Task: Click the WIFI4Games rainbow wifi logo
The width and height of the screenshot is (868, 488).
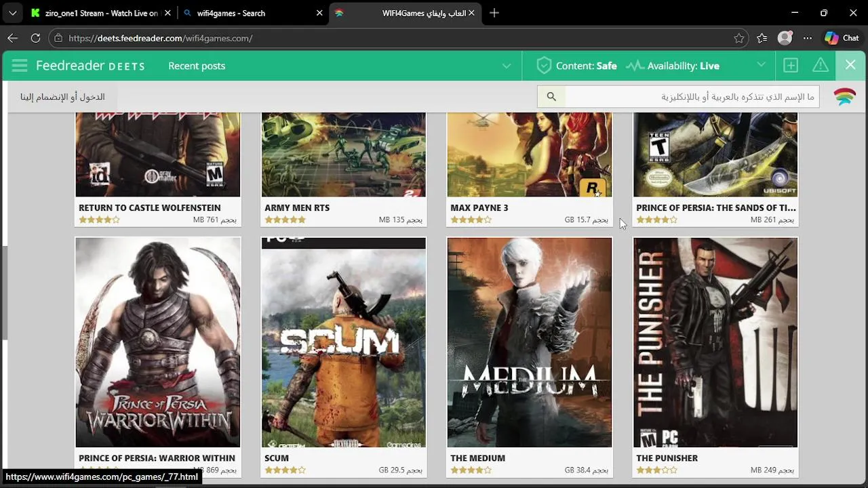Action: (x=844, y=97)
